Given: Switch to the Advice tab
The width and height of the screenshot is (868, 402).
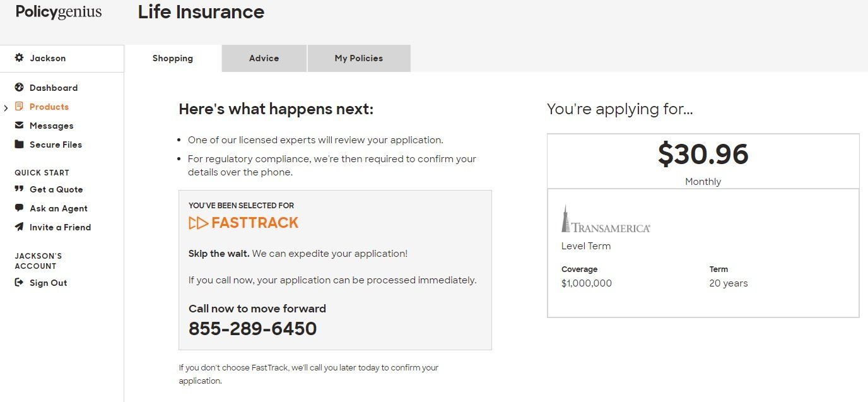Looking at the screenshot, I should 264,58.
